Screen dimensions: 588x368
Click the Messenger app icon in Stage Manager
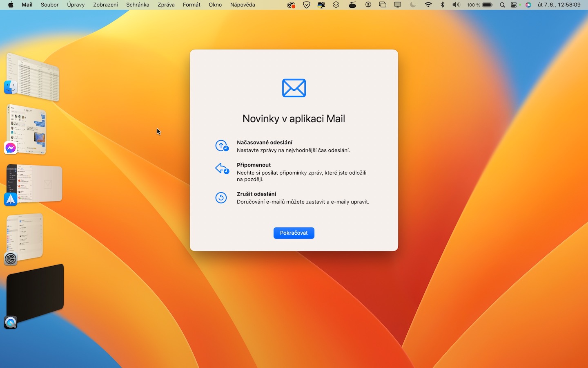click(11, 148)
